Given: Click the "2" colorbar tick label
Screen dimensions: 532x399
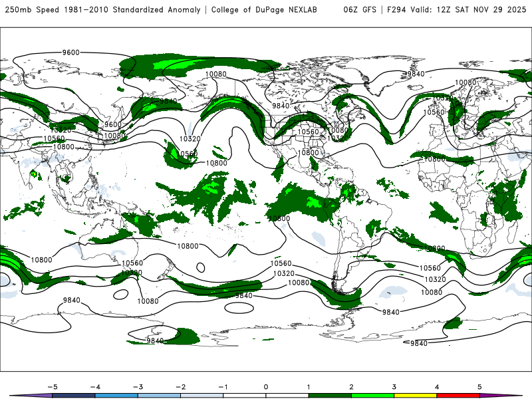Looking at the screenshot, I should tap(351, 387).
